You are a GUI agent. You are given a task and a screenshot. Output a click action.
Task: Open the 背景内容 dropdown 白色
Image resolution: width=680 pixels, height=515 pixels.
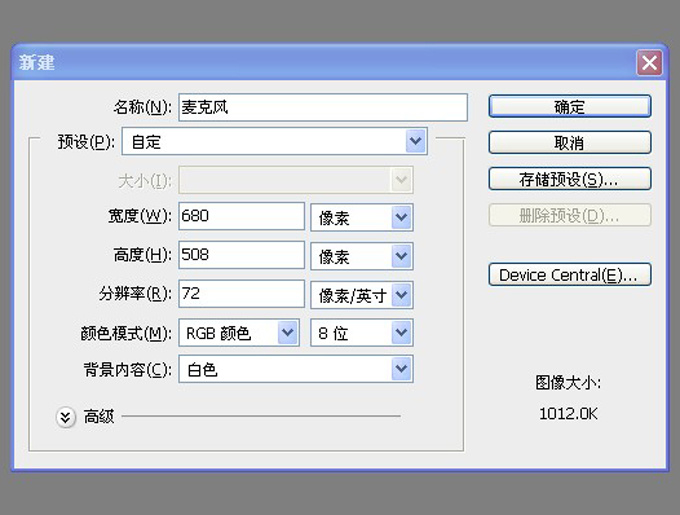pyautogui.click(x=296, y=369)
